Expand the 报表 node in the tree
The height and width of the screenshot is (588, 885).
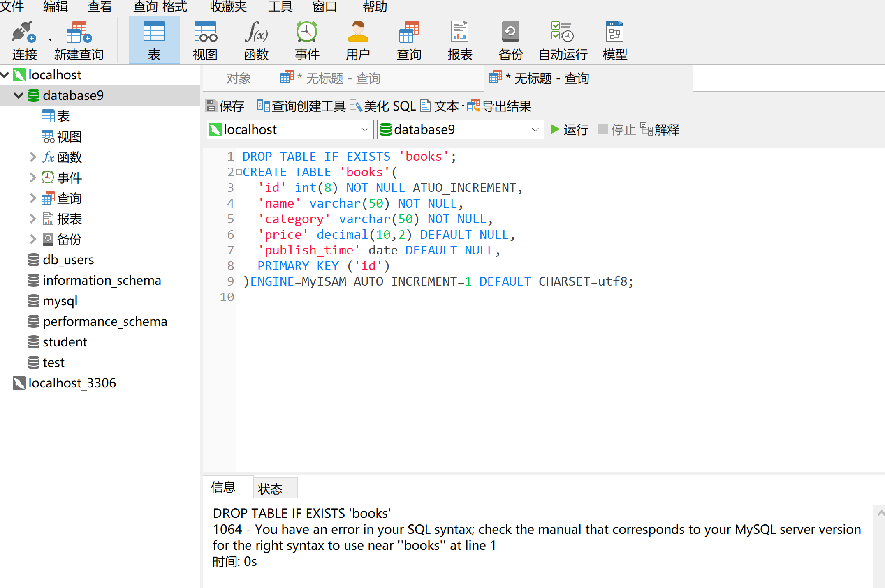(x=33, y=219)
